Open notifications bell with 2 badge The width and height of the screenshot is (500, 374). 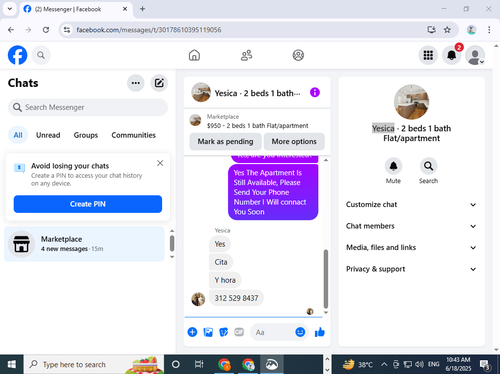coord(452,55)
